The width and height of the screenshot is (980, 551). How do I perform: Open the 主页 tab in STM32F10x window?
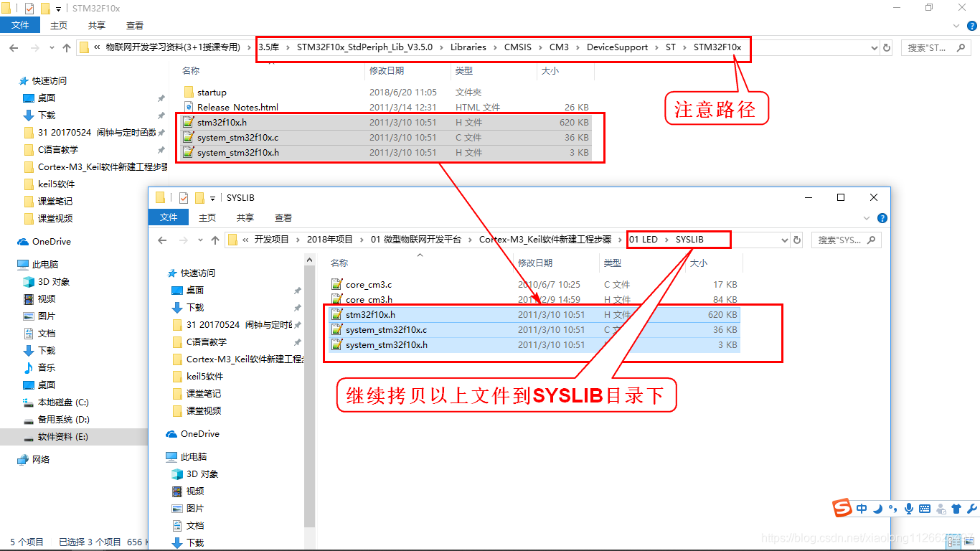[x=59, y=25]
